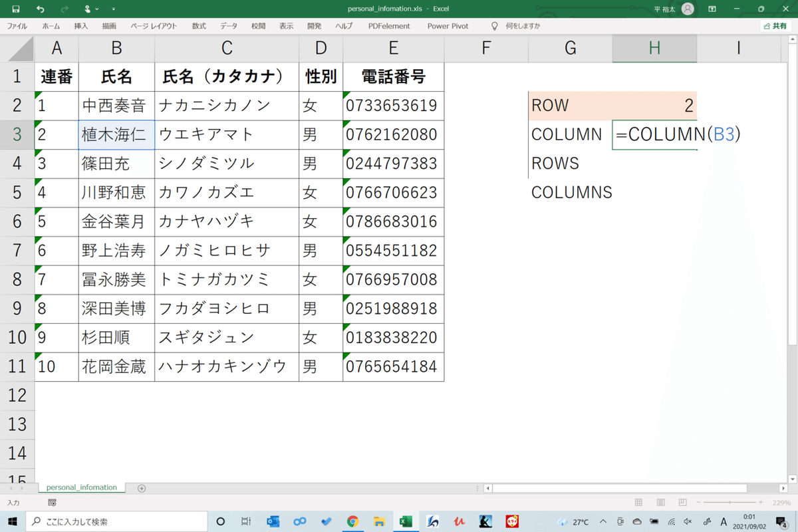
Task: Click phone number 0766706623 cell
Action: [x=393, y=193]
